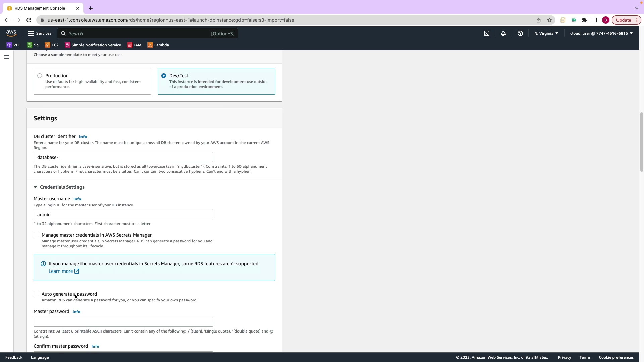Select the Production template radio button

coord(40,76)
